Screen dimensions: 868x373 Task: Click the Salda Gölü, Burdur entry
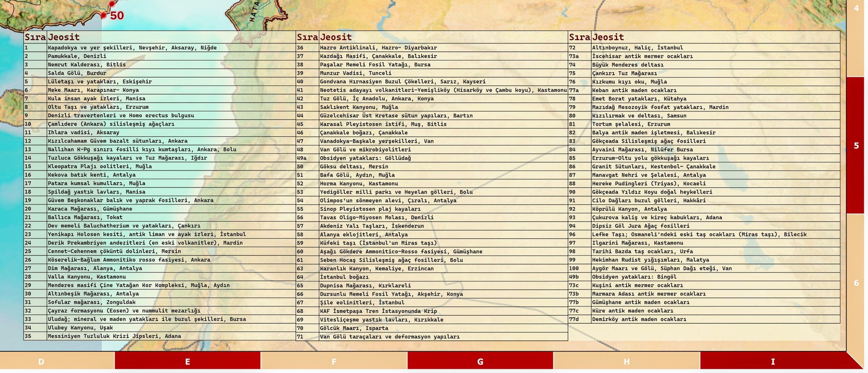click(x=77, y=73)
